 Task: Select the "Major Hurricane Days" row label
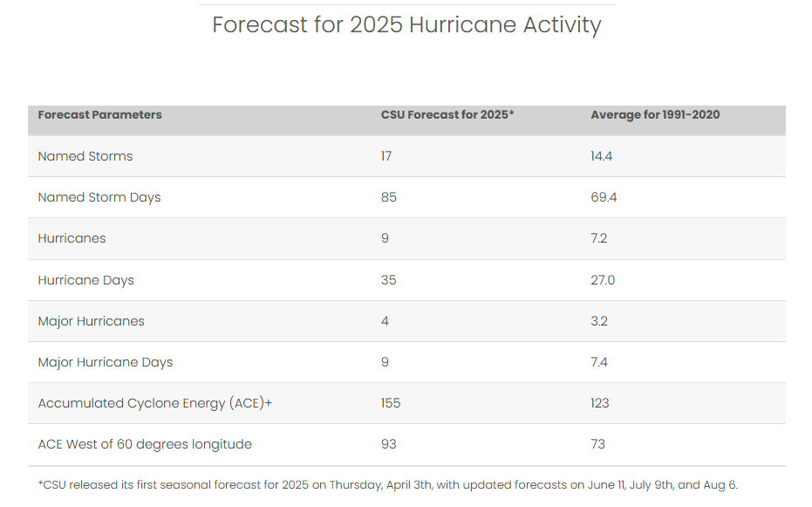(x=106, y=362)
